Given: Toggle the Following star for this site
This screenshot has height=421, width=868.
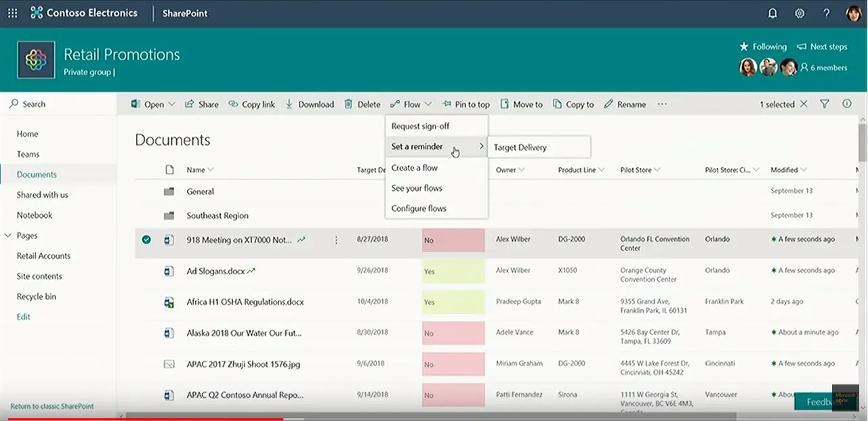Looking at the screenshot, I should pos(744,47).
